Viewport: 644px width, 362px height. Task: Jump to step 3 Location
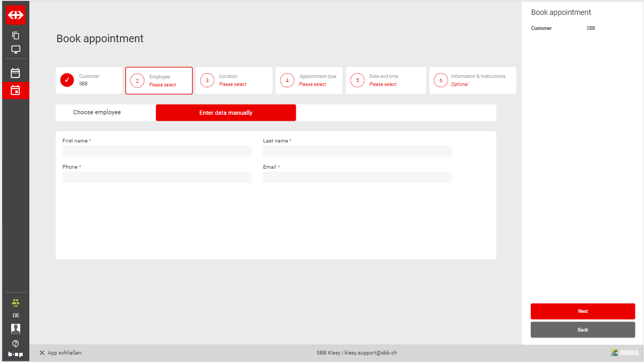pos(234,81)
